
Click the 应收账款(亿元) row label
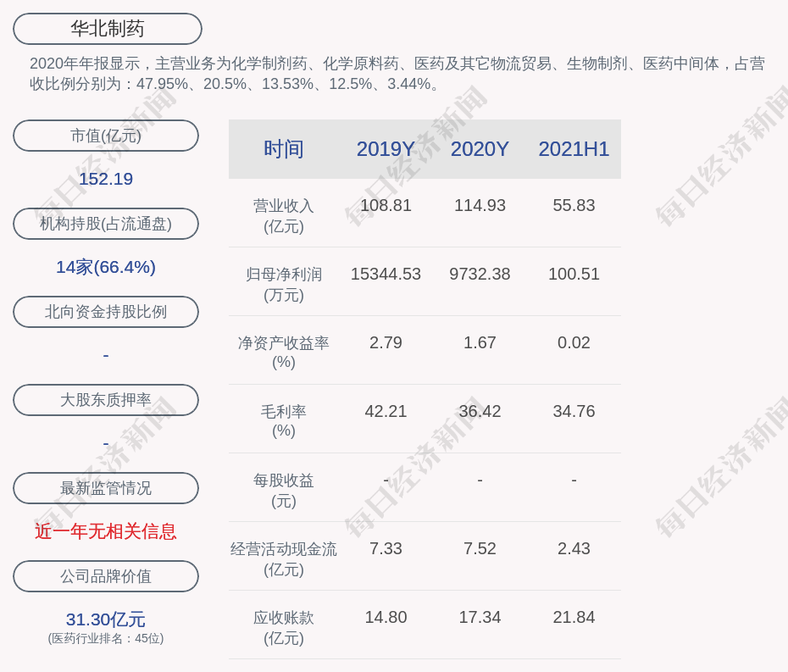pyautogui.click(x=284, y=628)
